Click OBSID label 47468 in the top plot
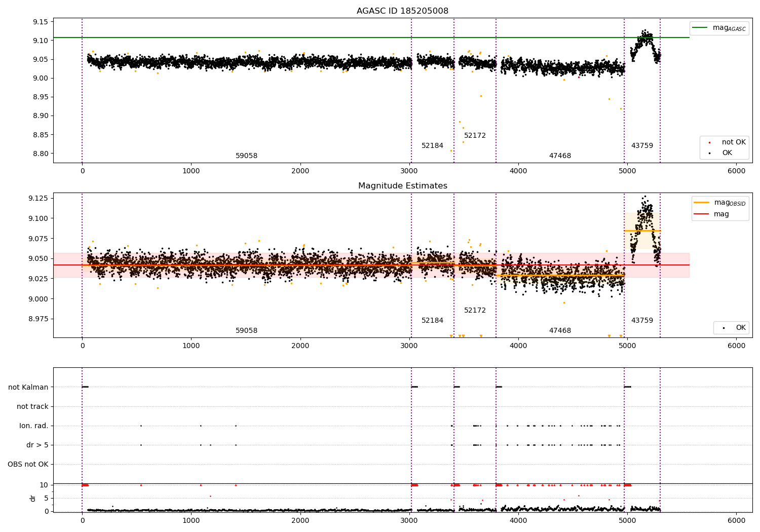760x532 pixels. (x=560, y=156)
